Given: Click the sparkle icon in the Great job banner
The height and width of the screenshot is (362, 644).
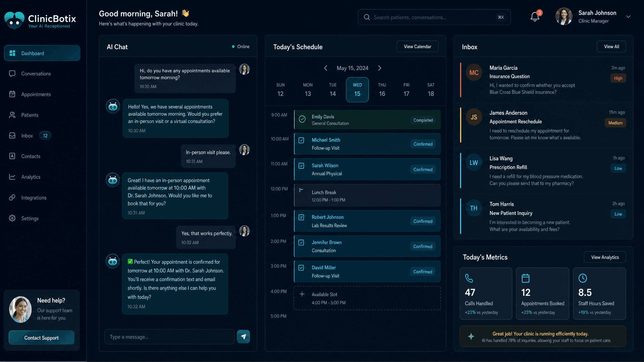Looking at the screenshot, I should point(471,336).
